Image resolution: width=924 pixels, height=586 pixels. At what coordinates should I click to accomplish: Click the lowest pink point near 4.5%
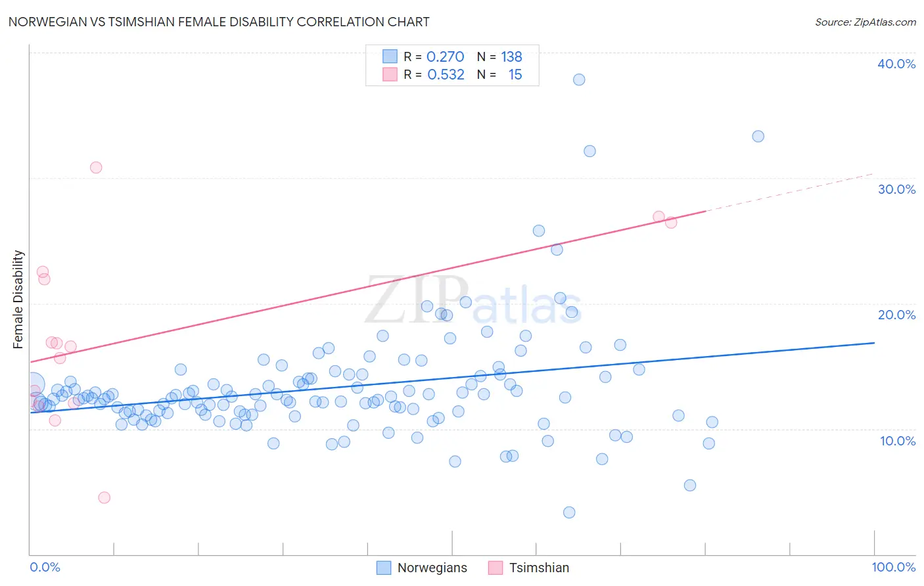pyautogui.click(x=104, y=497)
